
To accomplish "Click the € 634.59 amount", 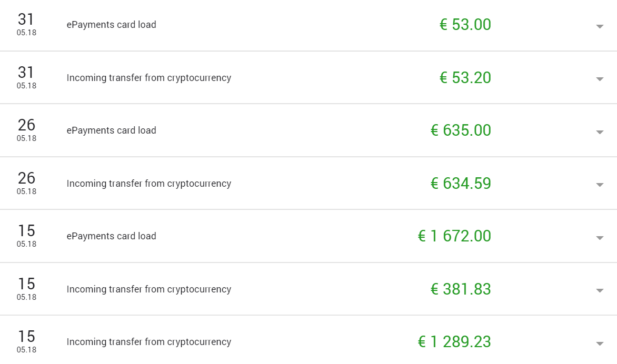I will pos(461,183).
